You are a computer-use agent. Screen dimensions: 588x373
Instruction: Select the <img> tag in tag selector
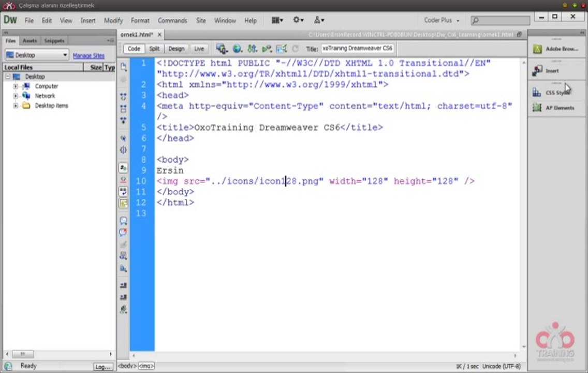[146, 366]
